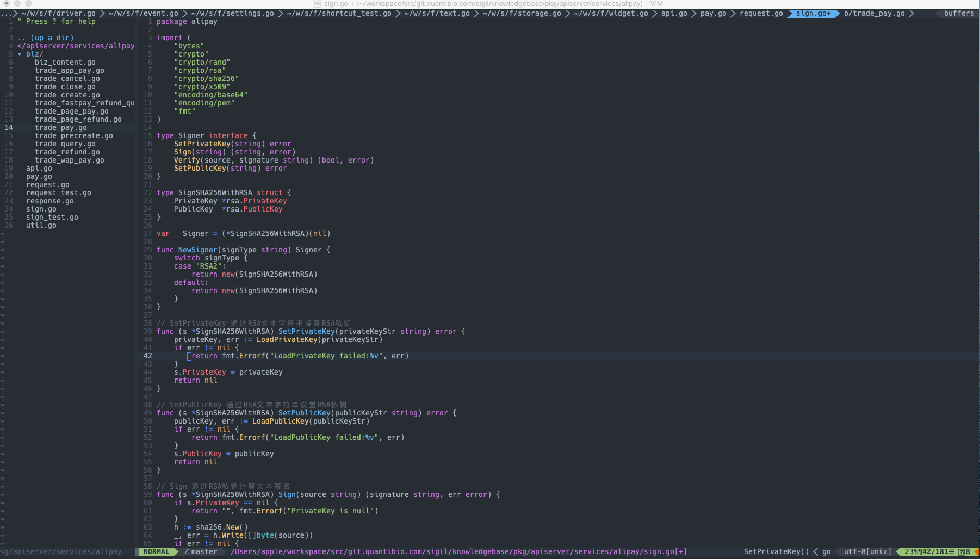This screenshot has width=980, height=559.
Task: Open sign_test.go in the file tree
Action: point(52,217)
